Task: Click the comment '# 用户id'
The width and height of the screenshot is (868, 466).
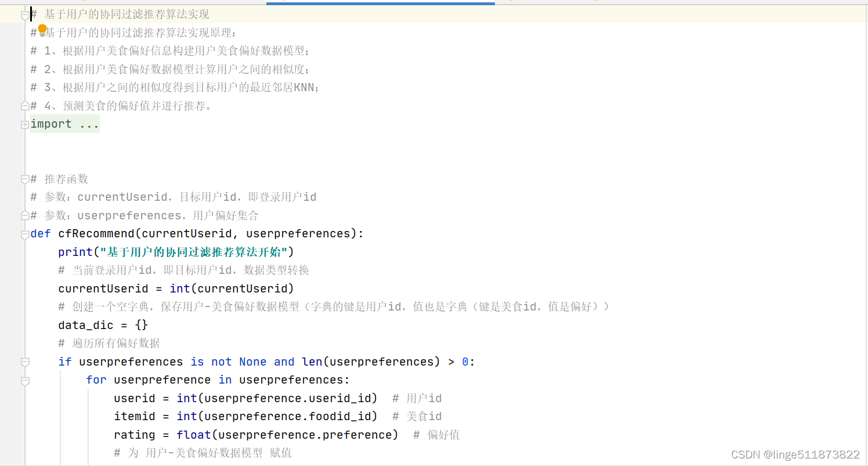Action: pos(417,398)
